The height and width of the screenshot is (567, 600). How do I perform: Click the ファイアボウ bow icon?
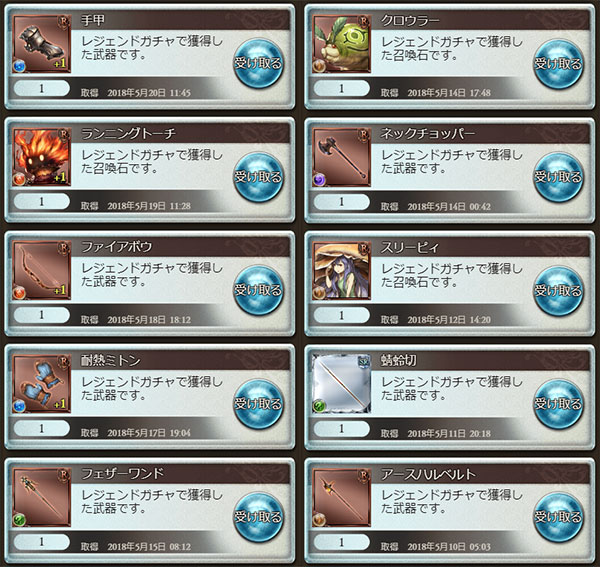coord(42,270)
